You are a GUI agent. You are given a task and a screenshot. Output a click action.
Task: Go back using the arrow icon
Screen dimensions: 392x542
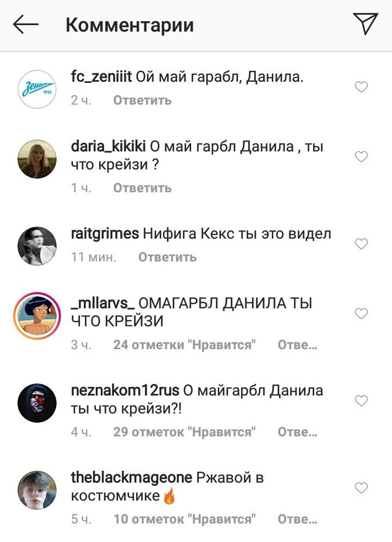(26, 24)
